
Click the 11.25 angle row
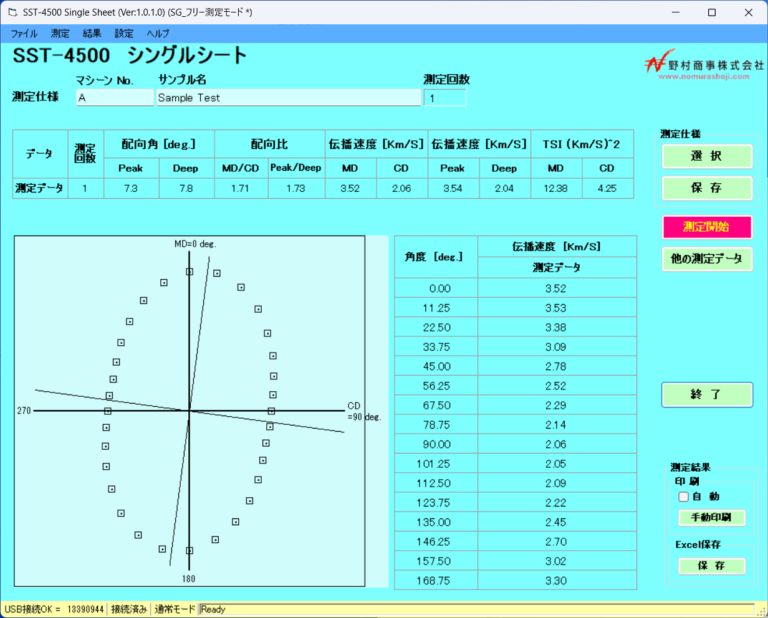(x=515, y=308)
